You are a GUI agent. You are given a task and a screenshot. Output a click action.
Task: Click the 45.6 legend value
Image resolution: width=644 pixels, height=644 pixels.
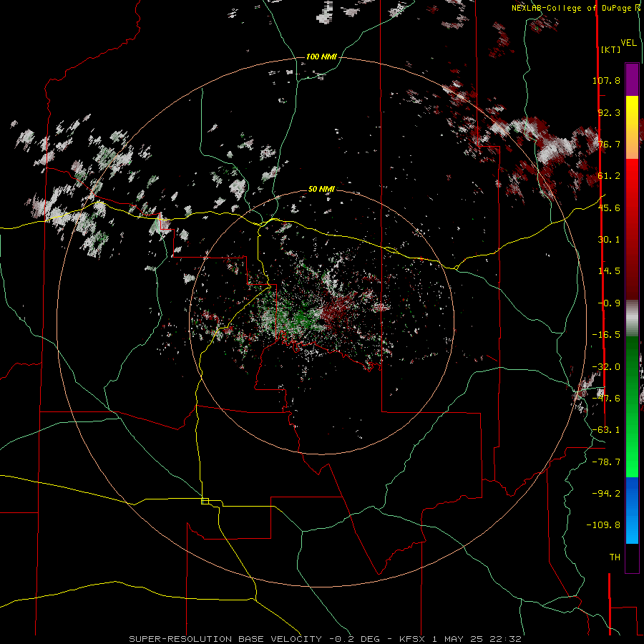609,208
